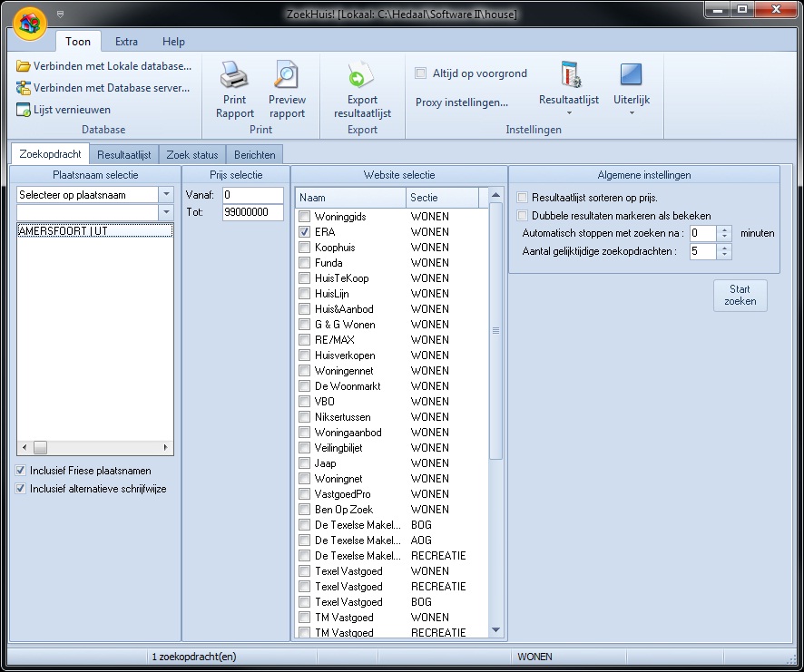Open Proxy instellingen
Image resolution: width=804 pixels, height=672 pixels.
click(462, 102)
